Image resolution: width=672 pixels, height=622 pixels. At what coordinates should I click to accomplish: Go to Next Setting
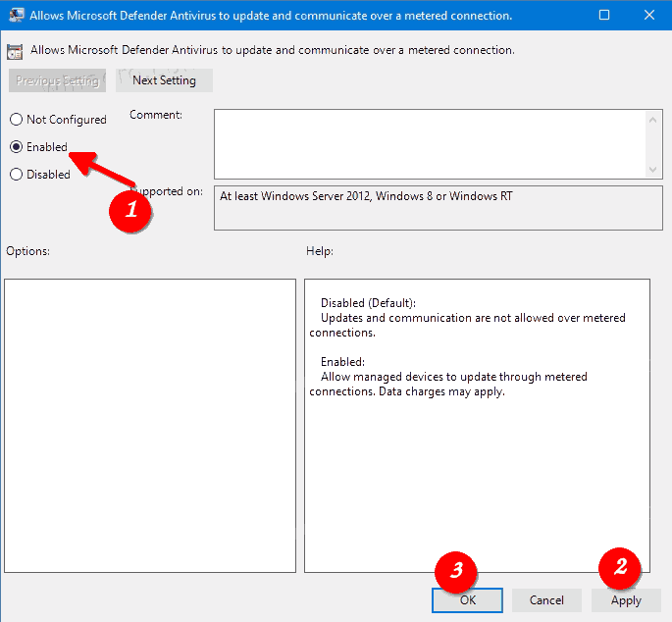pos(164,80)
